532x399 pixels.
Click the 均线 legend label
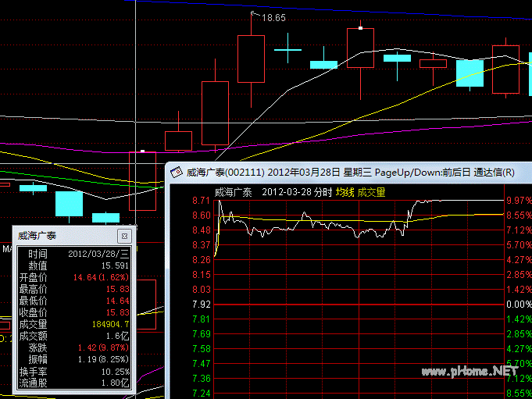(x=345, y=193)
